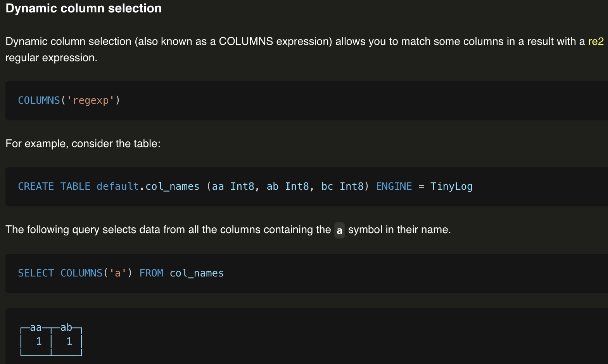The height and width of the screenshot is (364, 608).
Task: Click the ENGINE keyword in the code
Action: (394, 186)
